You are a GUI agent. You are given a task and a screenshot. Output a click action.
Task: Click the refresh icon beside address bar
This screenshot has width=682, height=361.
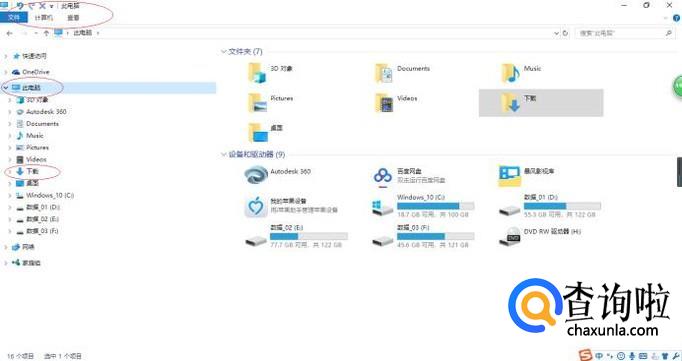565,33
